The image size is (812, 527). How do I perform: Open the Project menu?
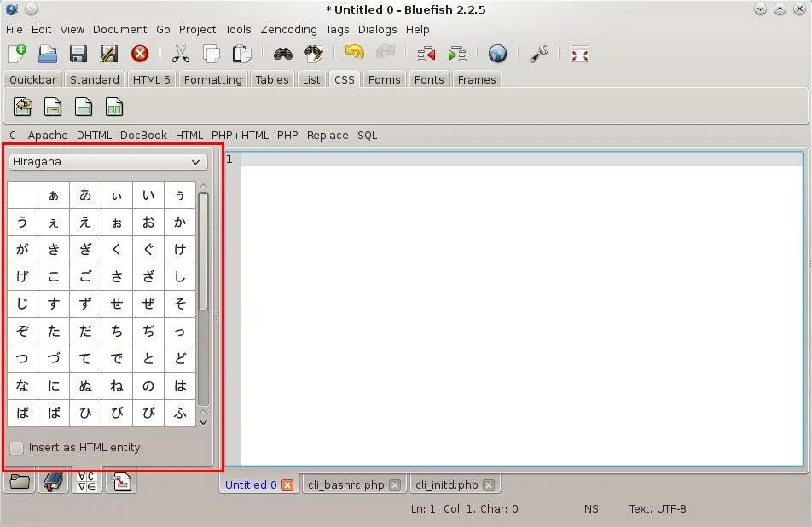[x=197, y=30]
